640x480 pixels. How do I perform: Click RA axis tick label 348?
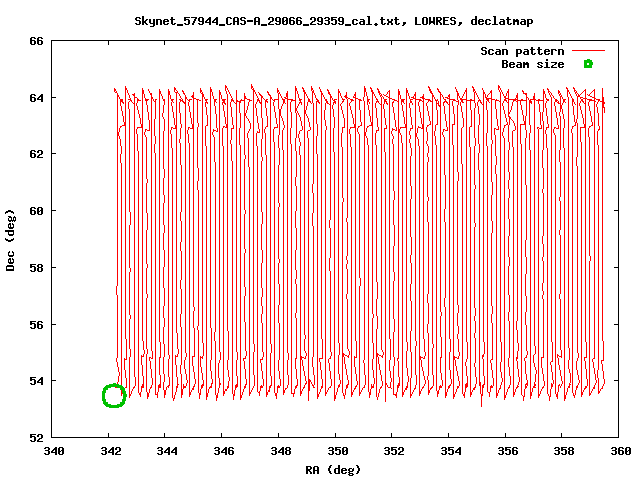pyautogui.click(x=281, y=451)
